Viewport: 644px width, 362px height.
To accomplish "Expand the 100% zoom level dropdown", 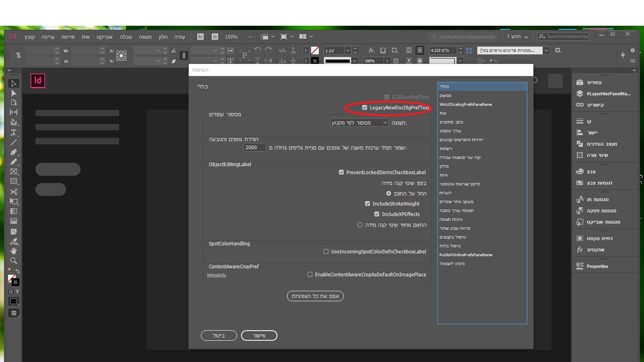I will pyautogui.click(x=250, y=37).
